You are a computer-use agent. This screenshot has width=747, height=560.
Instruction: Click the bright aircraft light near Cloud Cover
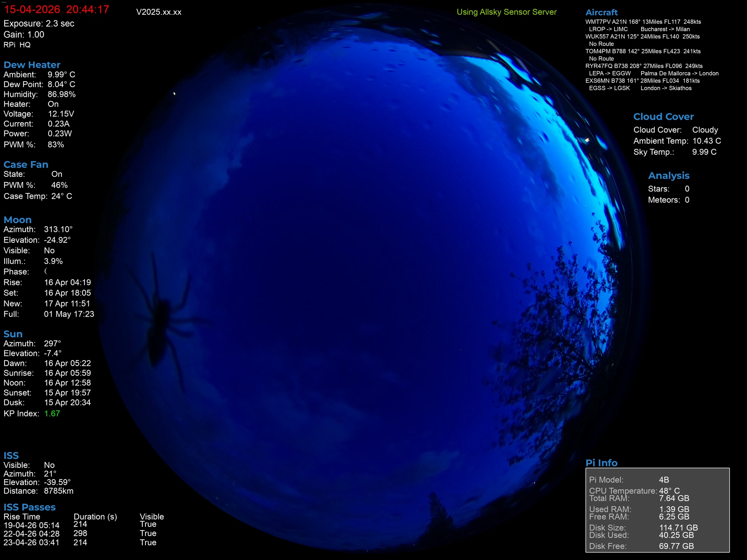coord(587,140)
